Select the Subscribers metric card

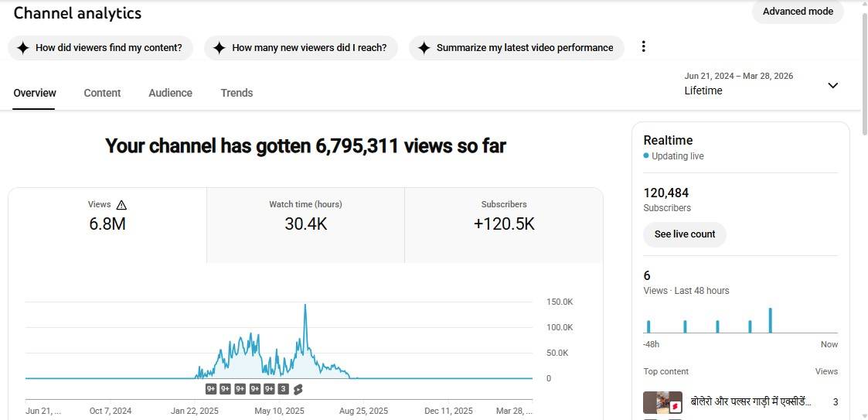504,224
